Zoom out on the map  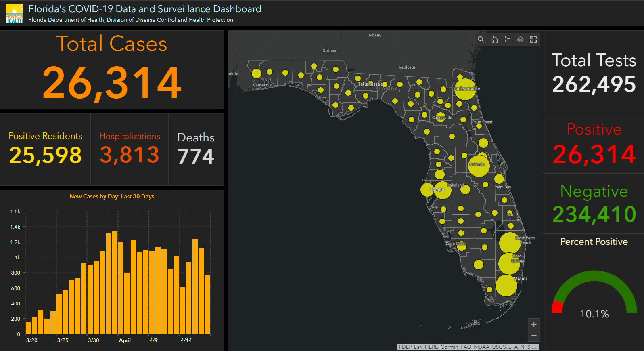(534, 336)
